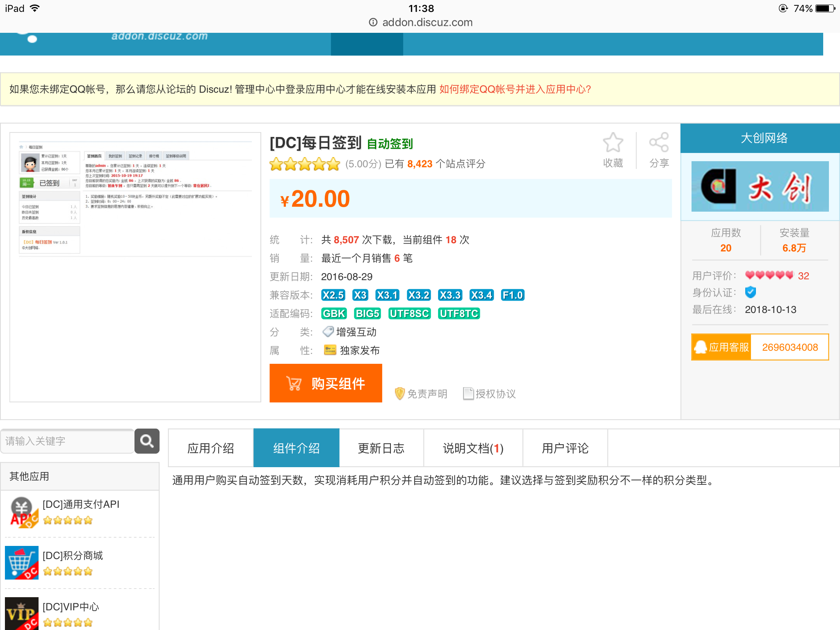Open the [DC]通用支付API app icon
Image resolution: width=840 pixels, height=630 pixels.
pyautogui.click(x=22, y=512)
